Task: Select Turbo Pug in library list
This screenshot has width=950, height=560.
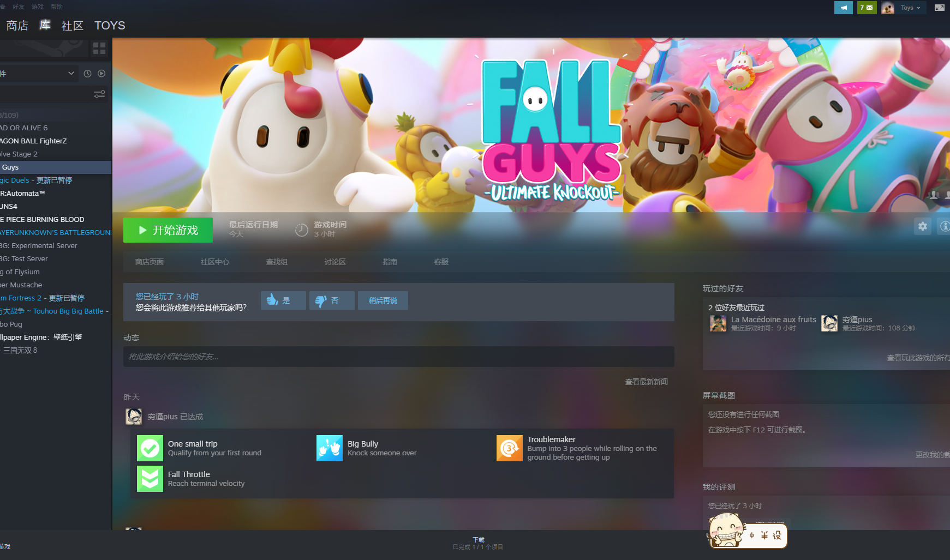Action: [56, 324]
